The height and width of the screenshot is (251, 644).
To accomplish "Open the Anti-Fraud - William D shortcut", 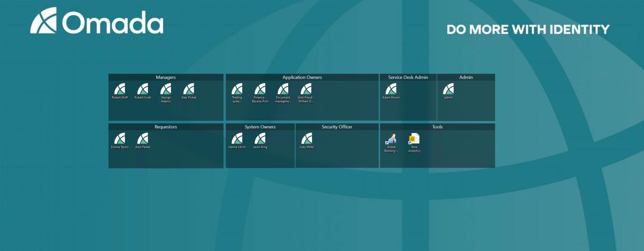I will (306, 93).
